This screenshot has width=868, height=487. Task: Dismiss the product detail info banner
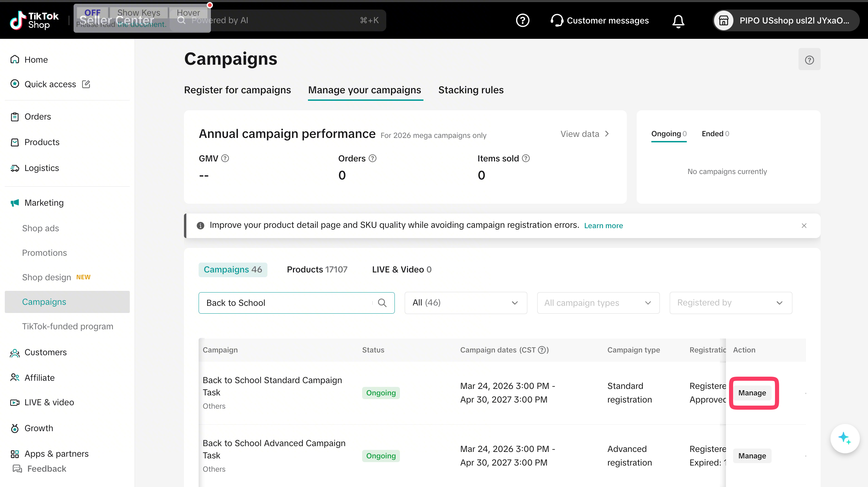[x=804, y=226]
